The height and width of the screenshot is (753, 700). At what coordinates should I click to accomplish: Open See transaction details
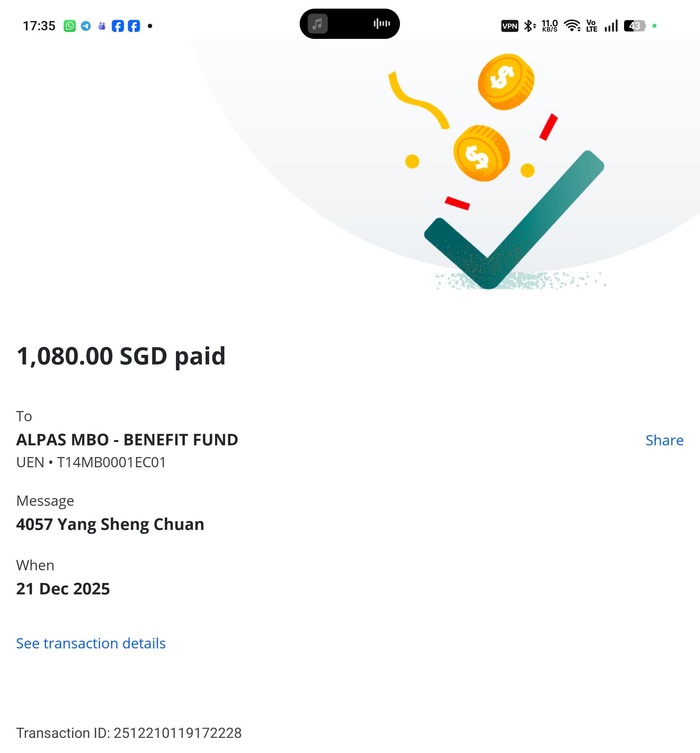pos(91,643)
